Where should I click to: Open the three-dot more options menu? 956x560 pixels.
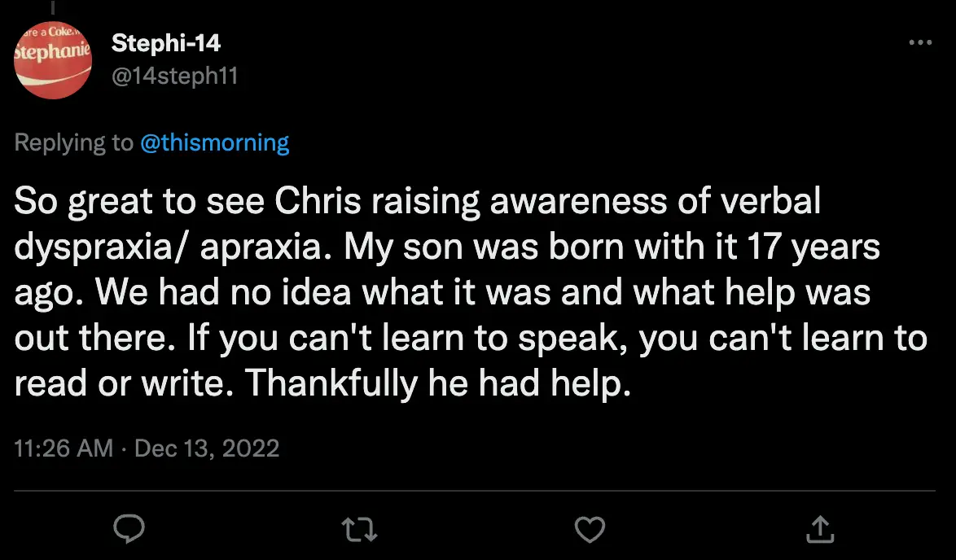(x=919, y=42)
